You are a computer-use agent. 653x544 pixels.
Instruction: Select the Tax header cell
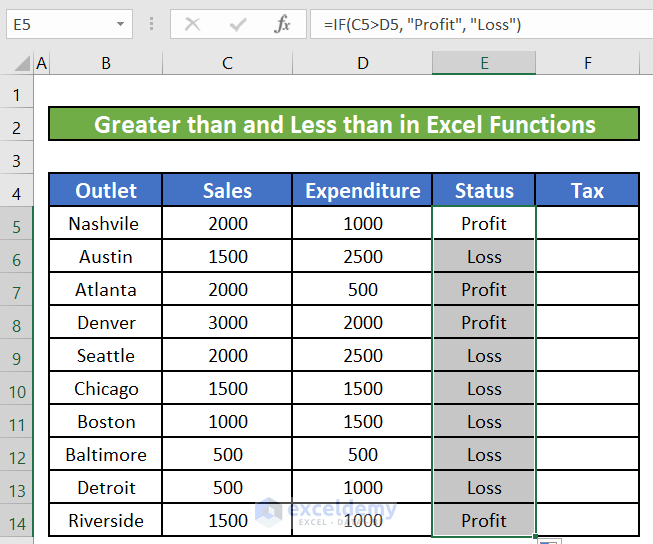pyautogui.click(x=587, y=190)
